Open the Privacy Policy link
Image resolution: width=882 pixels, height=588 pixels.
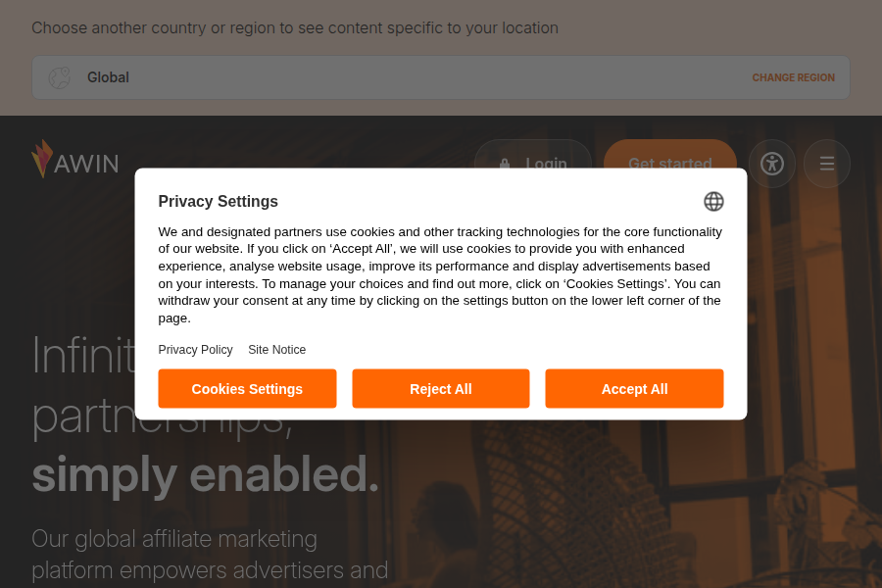tap(196, 350)
